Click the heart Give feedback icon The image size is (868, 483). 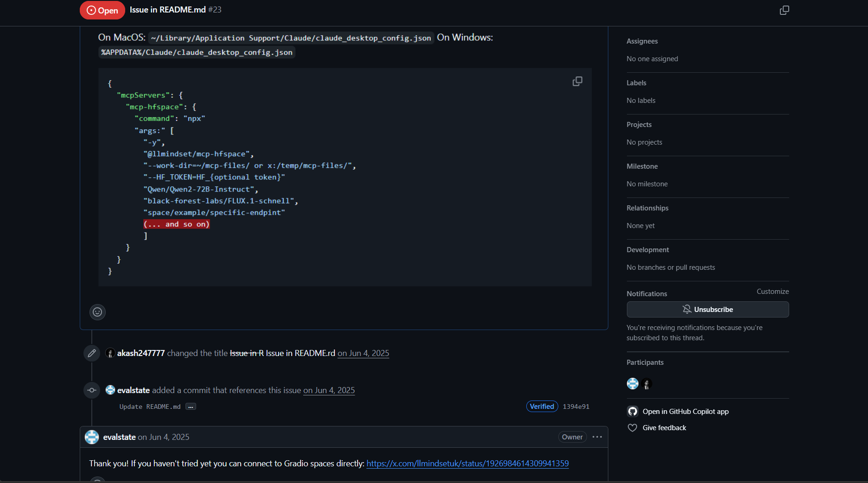632,428
